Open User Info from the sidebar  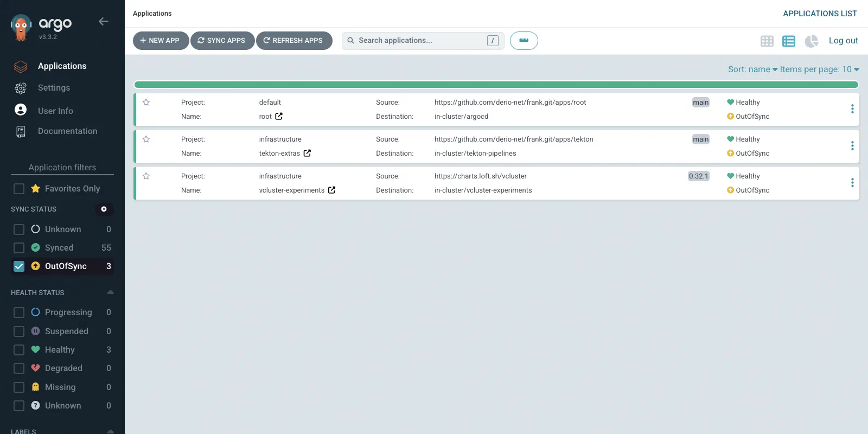tap(55, 111)
